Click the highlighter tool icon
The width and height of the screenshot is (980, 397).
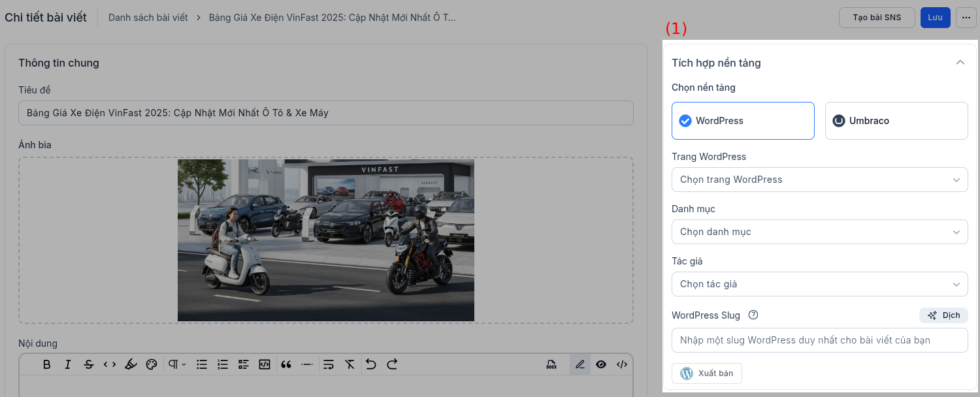(x=131, y=364)
